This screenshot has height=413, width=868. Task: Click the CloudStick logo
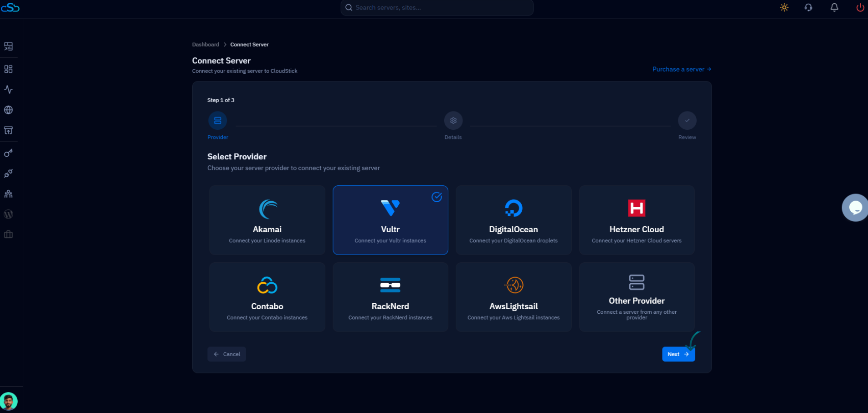click(x=10, y=7)
